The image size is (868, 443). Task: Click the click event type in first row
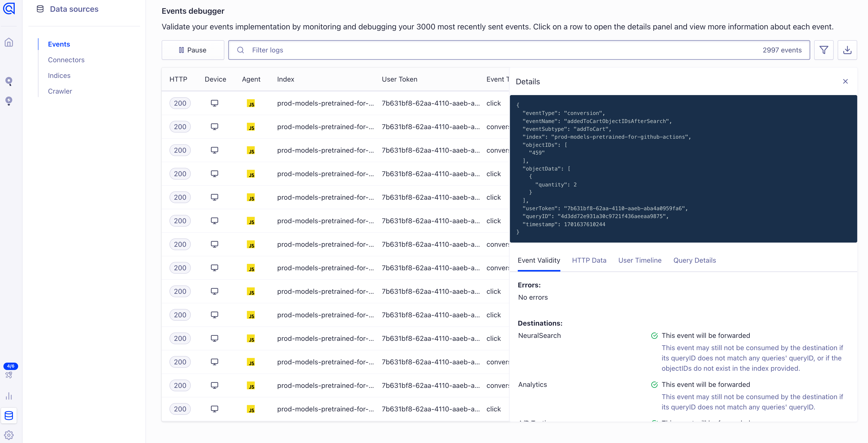point(494,103)
